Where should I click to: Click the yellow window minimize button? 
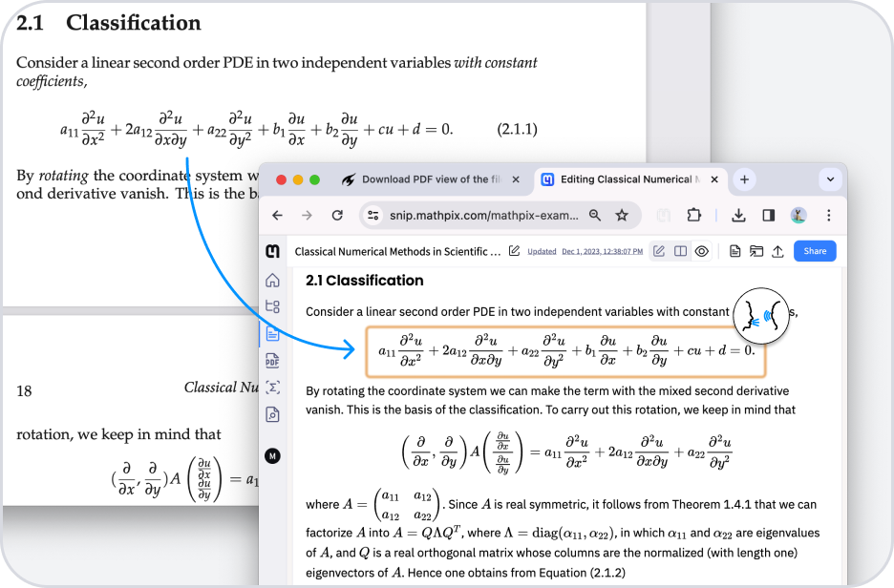click(298, 179)
